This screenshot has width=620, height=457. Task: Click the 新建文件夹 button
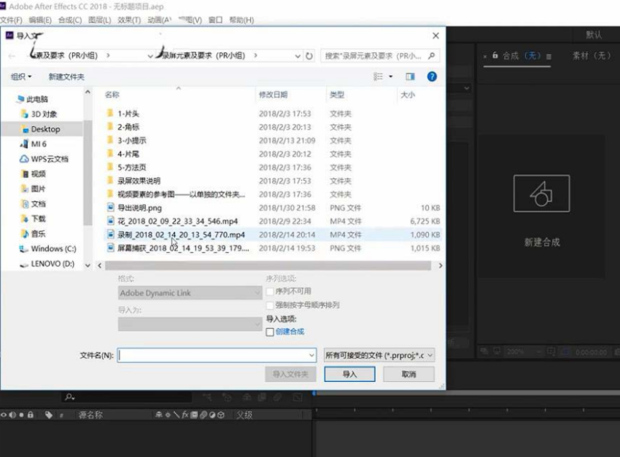66,77
